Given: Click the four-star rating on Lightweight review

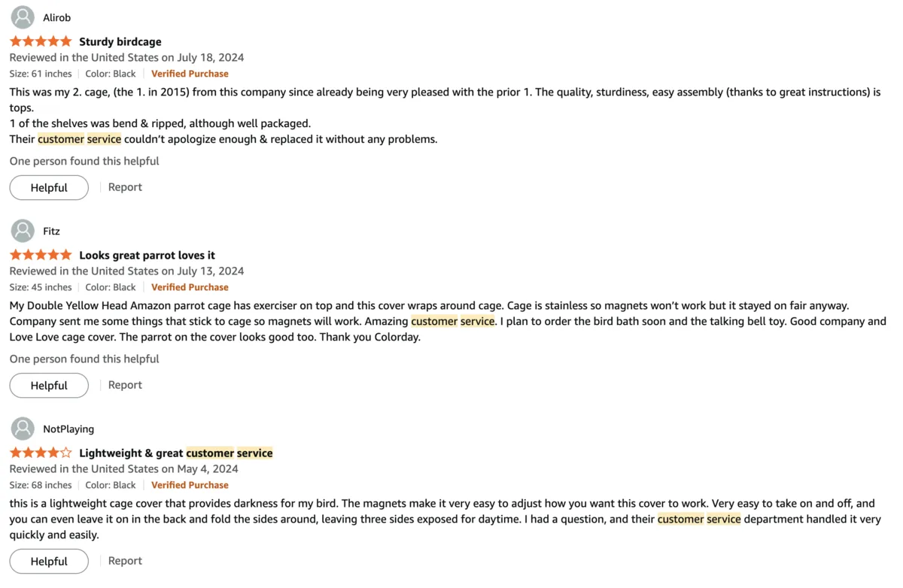Looking at the screenshot, I should [x=40, y=452].
